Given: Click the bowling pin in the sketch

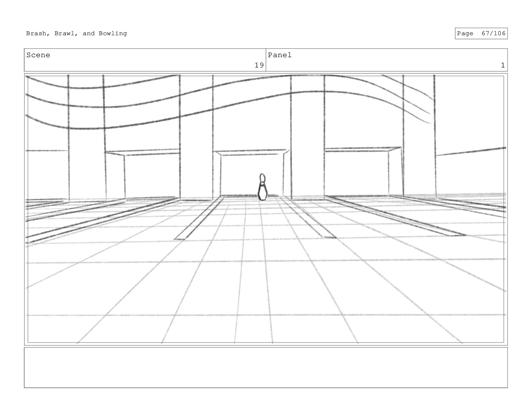Looking at the screenshot, I should [262, 187].
